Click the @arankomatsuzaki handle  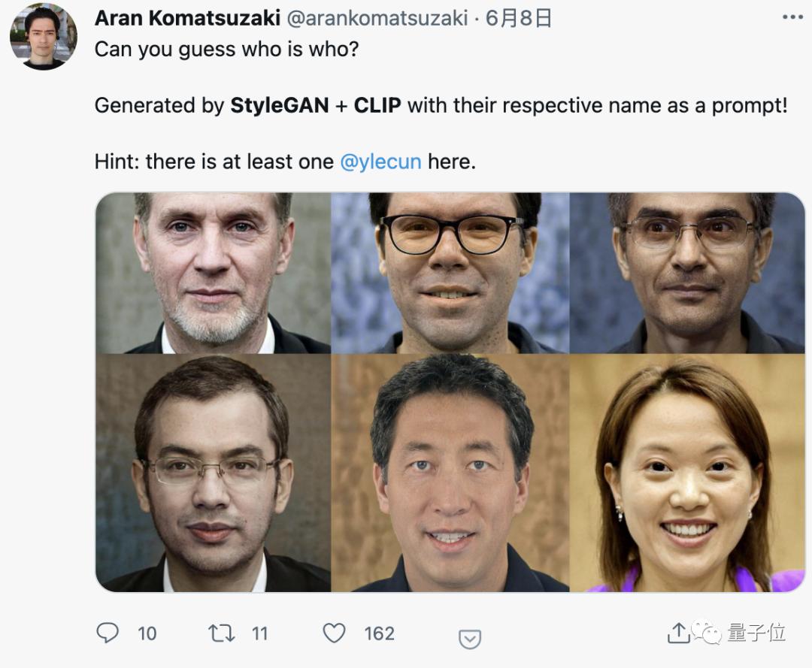tap(385, 18)
